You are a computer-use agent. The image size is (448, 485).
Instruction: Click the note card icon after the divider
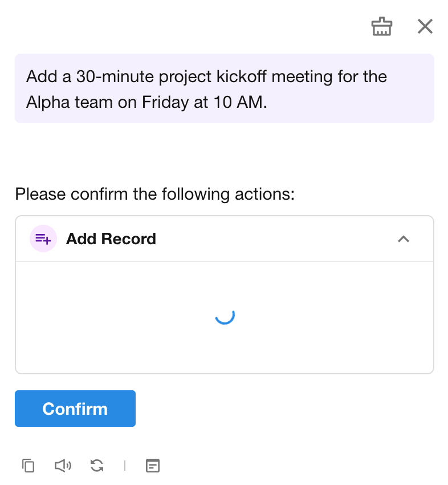[153, 466]
